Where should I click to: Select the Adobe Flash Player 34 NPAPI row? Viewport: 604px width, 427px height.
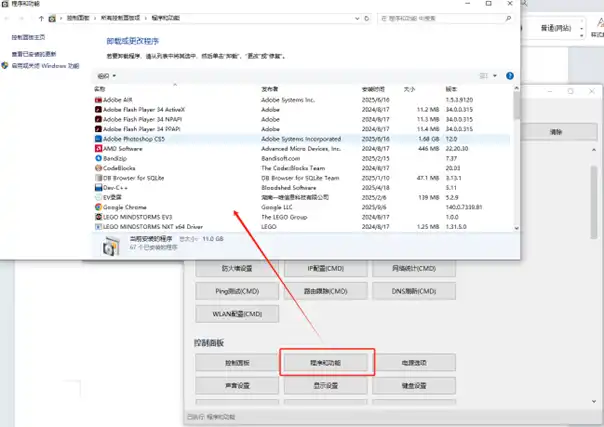pyautogui.click(x=302, y=119)
